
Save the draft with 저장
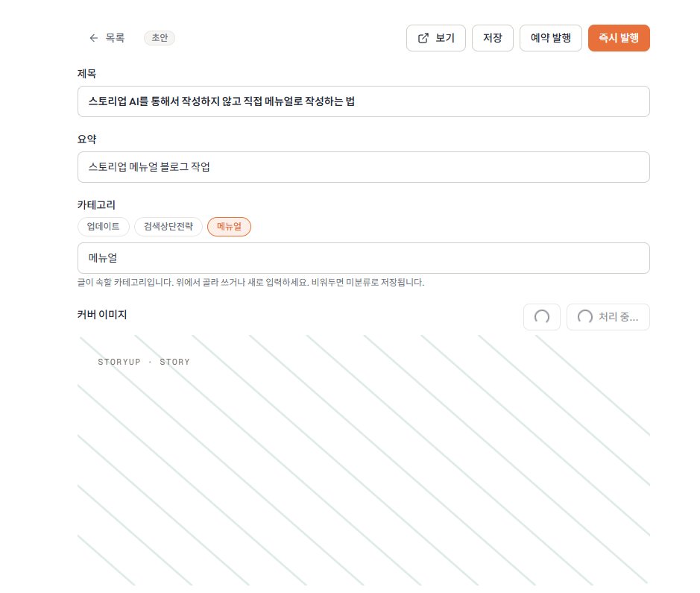point(493,38)
